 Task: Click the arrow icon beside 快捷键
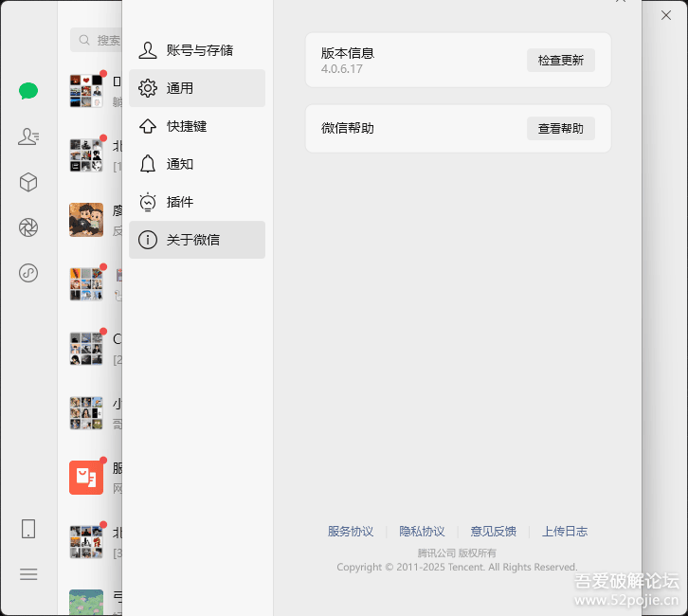point(148,126)
